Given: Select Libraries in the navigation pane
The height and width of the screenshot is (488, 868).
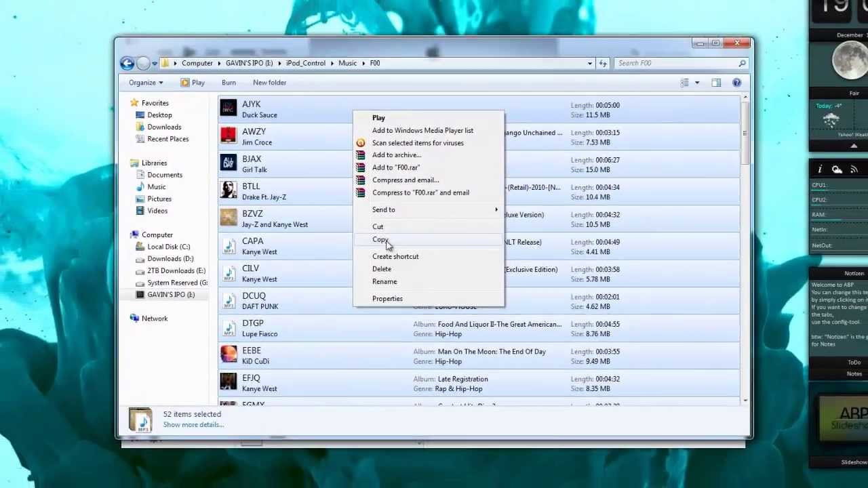Looking at the screenshot, I should tap(154, 163).
